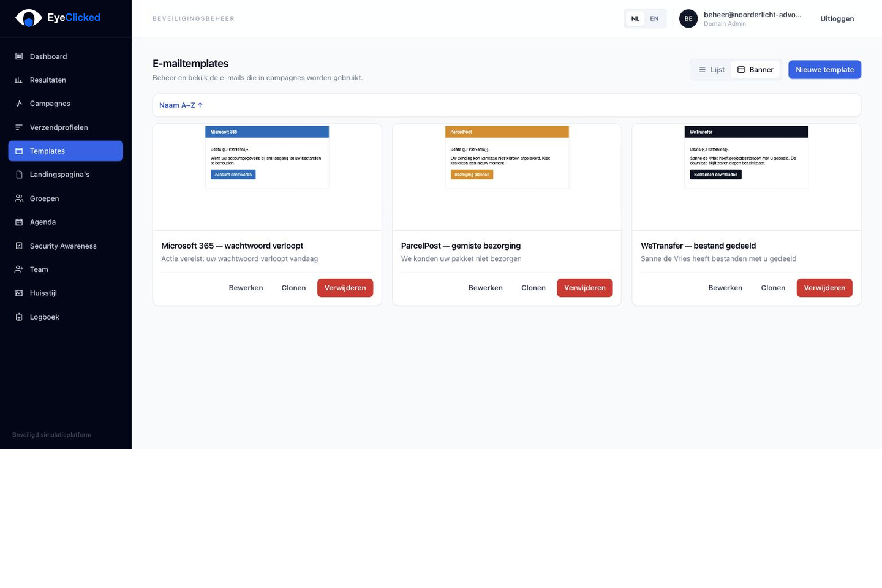Create a Nieuwe template
Viewport: 882px width, 588px height.
824,70
